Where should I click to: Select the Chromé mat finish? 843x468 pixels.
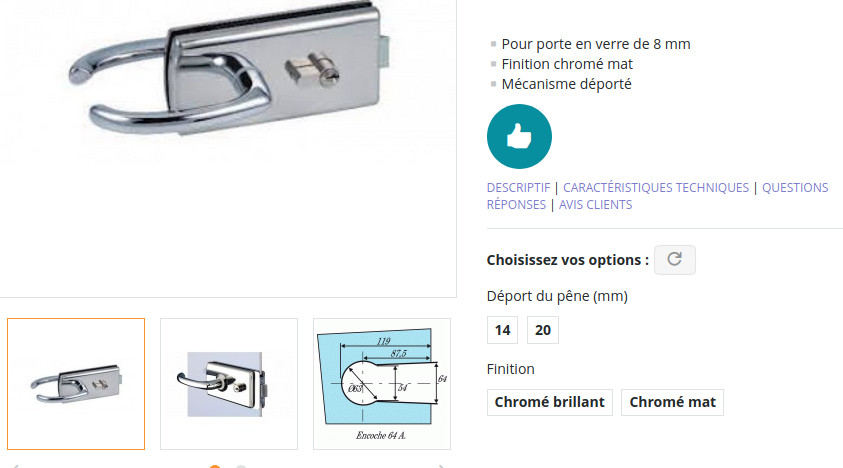tap(672, 402)
